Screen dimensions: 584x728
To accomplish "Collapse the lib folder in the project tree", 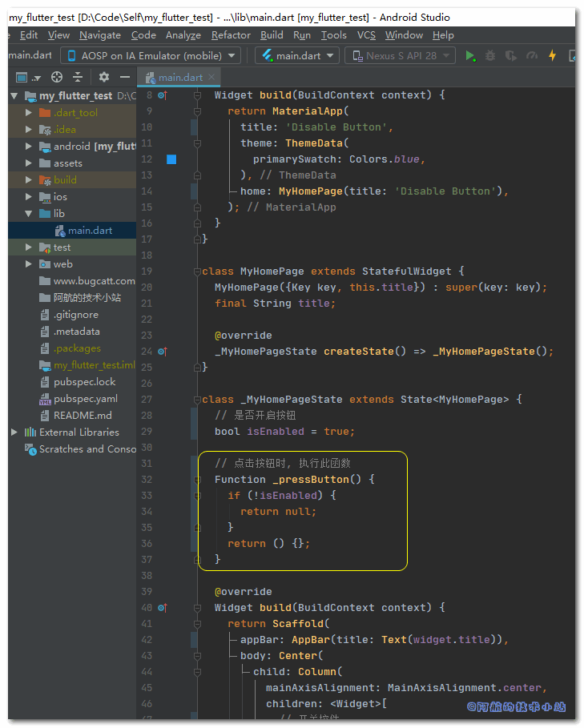I will click(29, 214).
